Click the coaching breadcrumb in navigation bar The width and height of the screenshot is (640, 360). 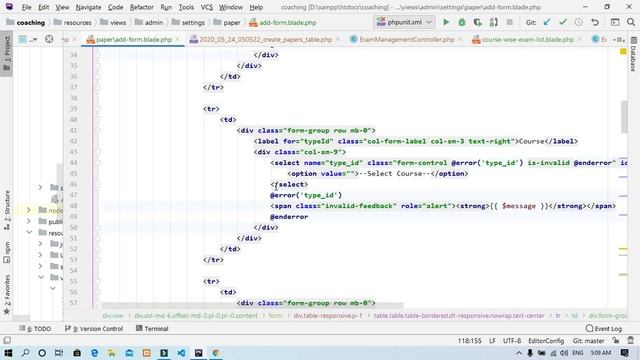tap(26, 22)
